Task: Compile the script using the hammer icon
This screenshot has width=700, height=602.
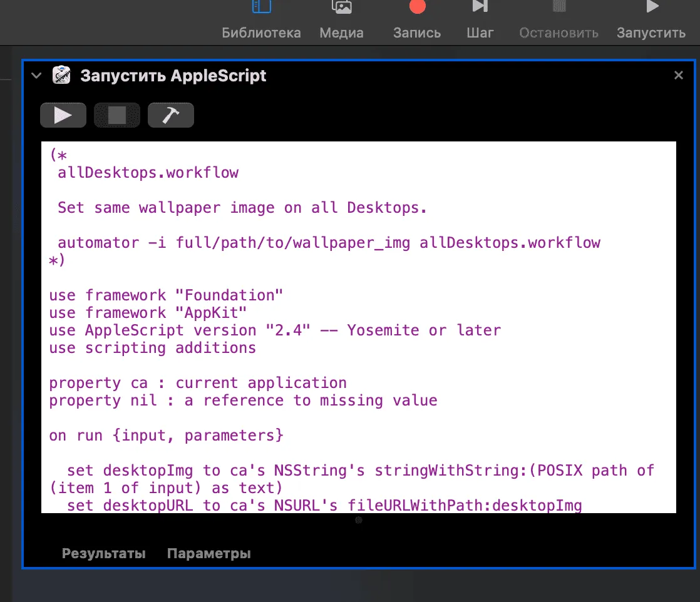Action: (171, 115)
